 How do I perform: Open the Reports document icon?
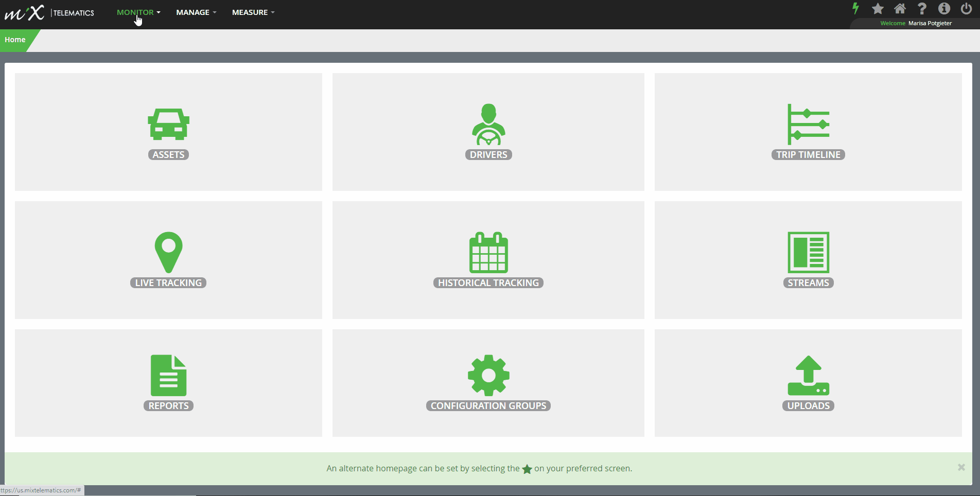168,375
